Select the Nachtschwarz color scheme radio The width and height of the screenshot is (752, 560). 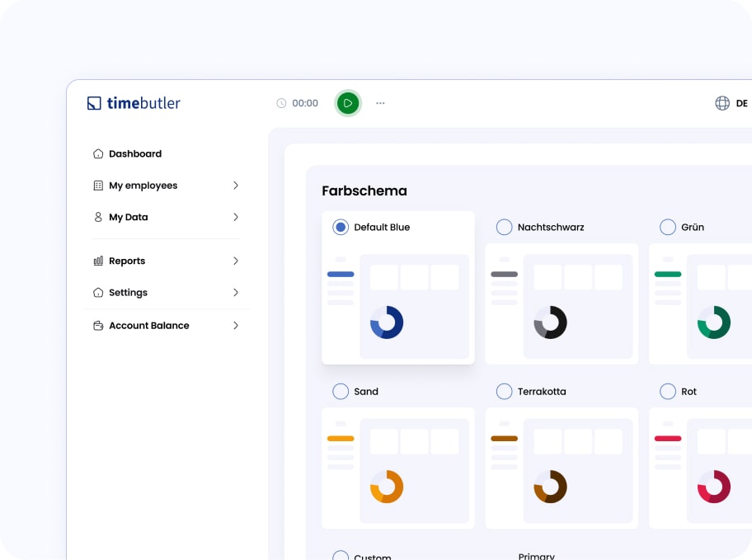point(504,227)
